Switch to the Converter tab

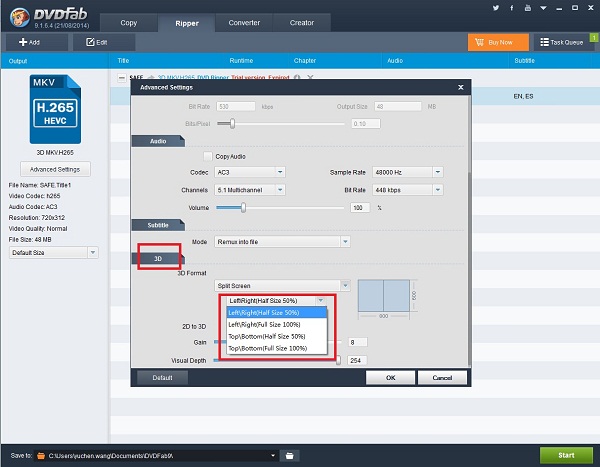click(244, 23)
